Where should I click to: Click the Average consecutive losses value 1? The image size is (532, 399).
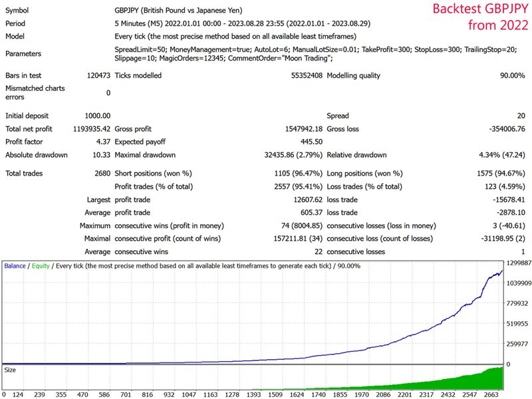point(523,252)
